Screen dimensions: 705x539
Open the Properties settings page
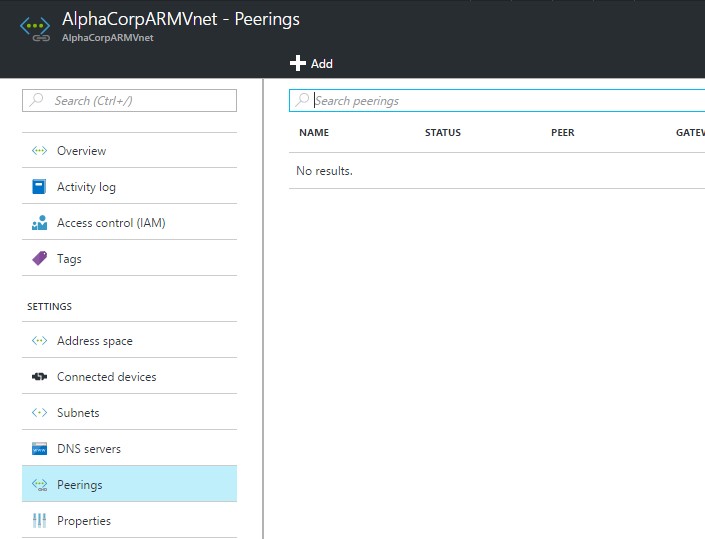[84, 521]
